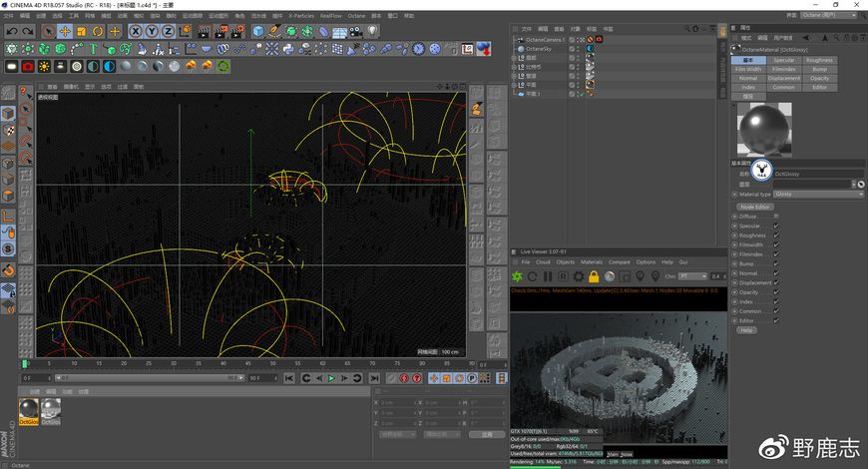Image resolution: width=868 pixels, height=469 pixels.
Task: Click the floor grid object icon
Action: [339, 32]
